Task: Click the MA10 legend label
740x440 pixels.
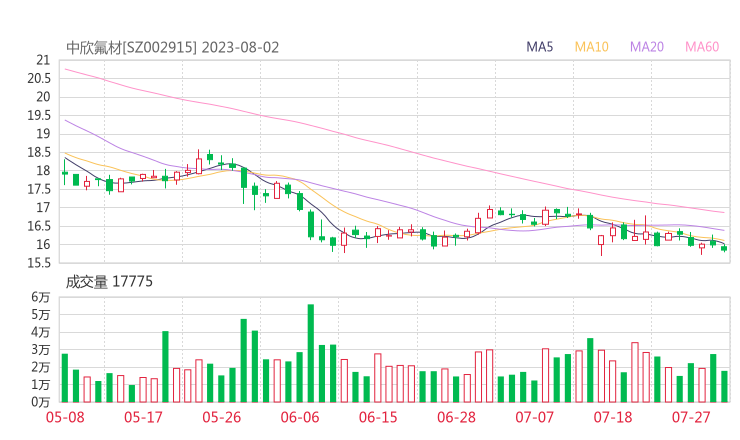Action: [591, 47]
